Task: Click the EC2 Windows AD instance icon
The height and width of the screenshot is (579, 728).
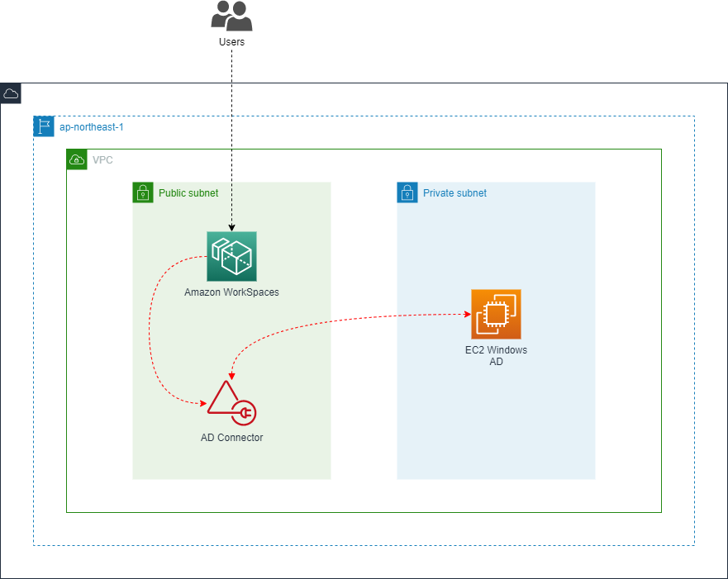Action: (x=496, y=314)
